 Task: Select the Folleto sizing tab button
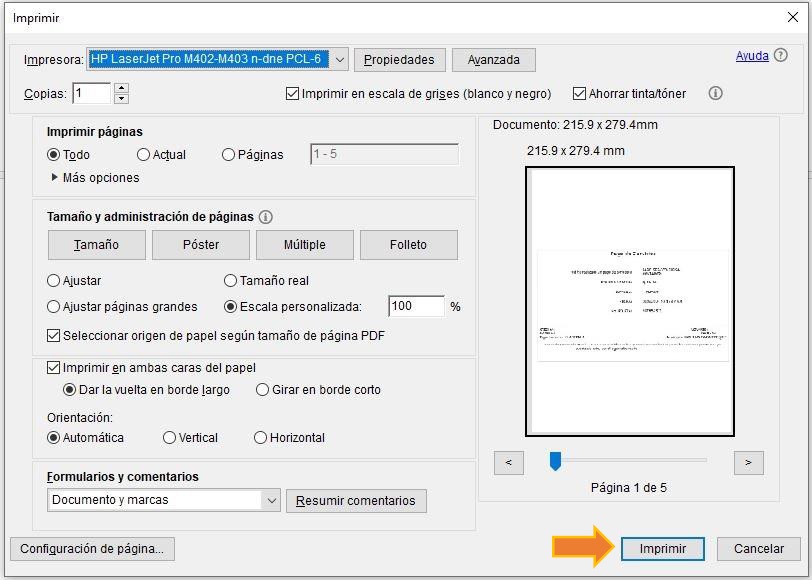[x=408, y=245]
